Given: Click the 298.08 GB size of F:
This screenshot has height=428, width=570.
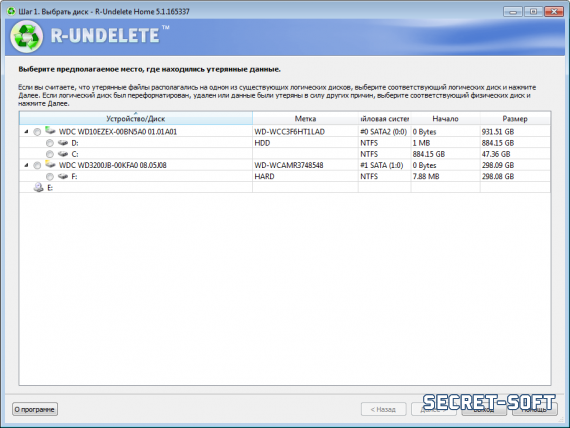Looking at the screenshot, I should (x=498, y=176).
